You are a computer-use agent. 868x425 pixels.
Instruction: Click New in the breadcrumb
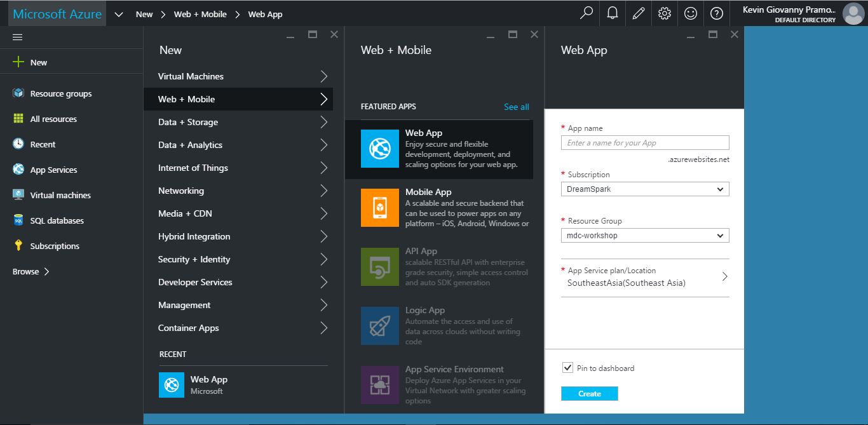point(144,14)
